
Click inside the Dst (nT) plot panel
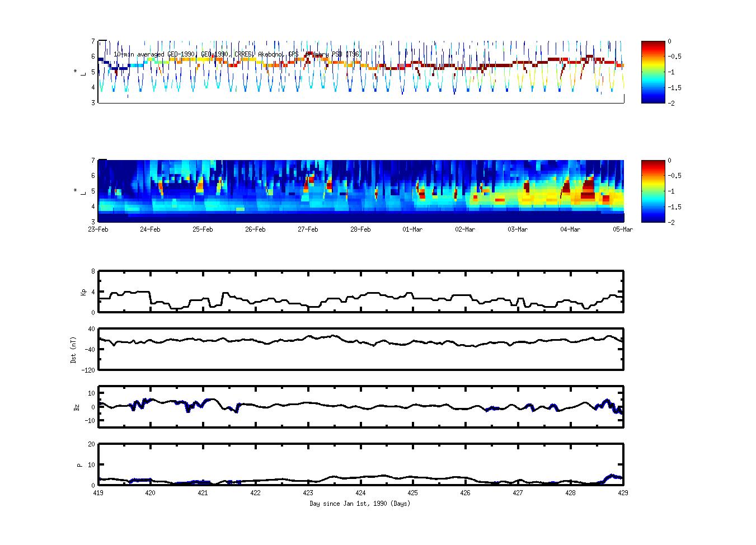click(x=361, y=349)
